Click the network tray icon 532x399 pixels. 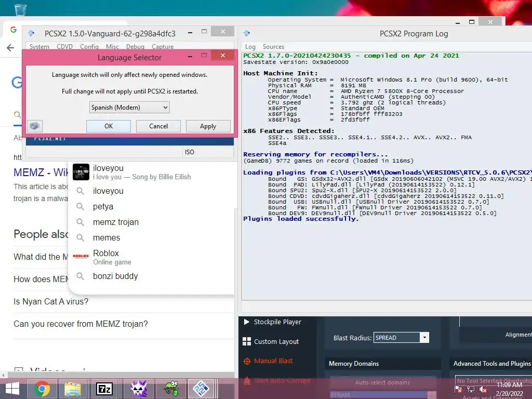[471, 389]
